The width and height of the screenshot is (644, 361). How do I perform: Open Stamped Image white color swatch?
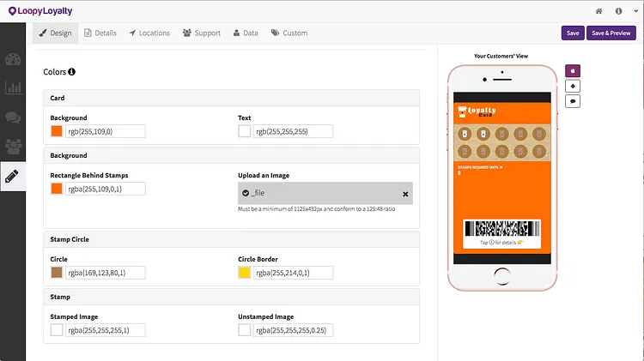coord(57,330)
